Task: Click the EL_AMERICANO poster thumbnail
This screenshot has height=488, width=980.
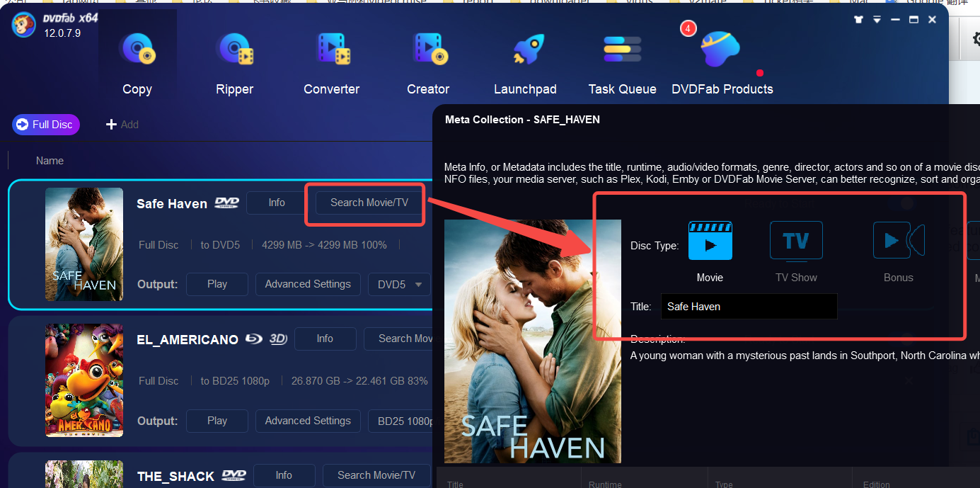Action: click(x=84, y=380)
